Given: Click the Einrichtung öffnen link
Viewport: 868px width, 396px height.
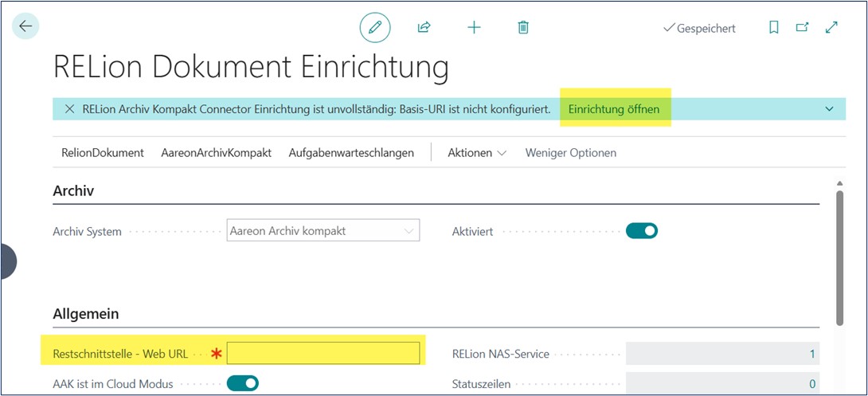Looking at the screenshot, I should coord(614,109).
